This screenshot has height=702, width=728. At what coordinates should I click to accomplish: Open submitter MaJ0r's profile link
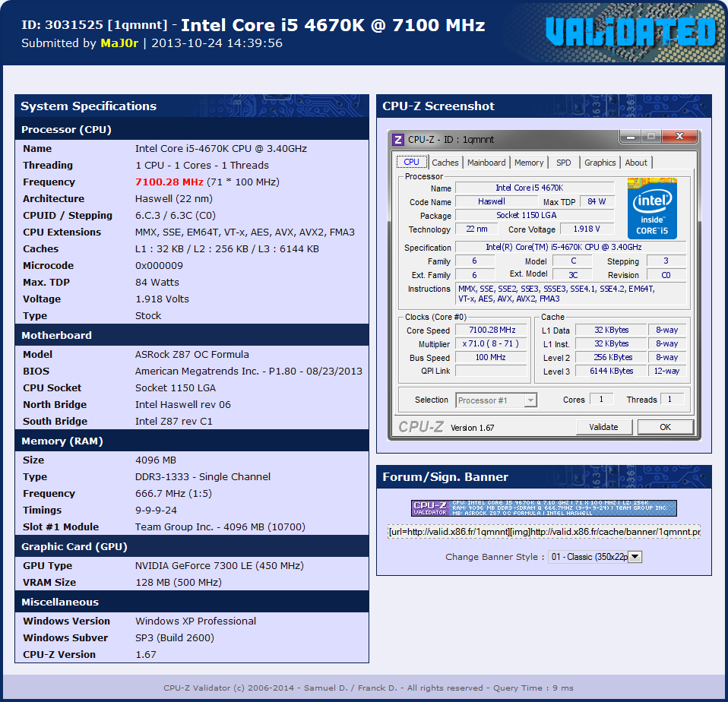pyautogui.click(x=119, y=43)
